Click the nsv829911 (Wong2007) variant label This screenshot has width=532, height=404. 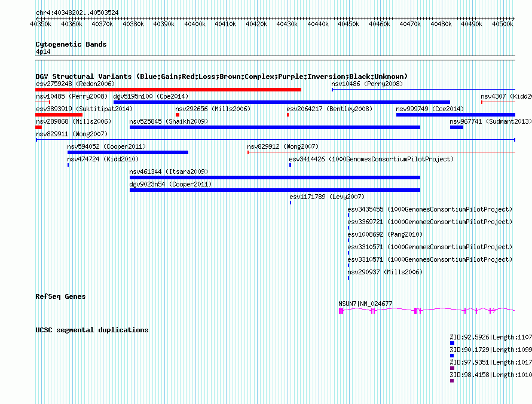(72, 134)
